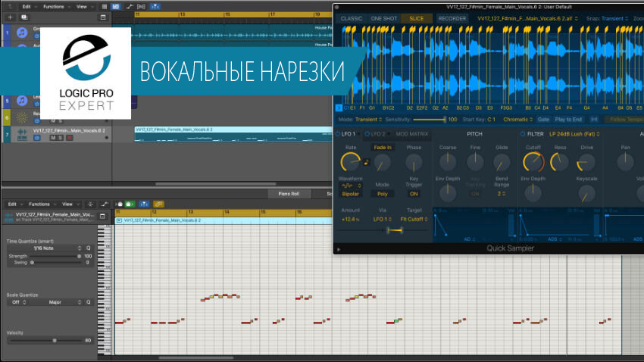Show automation curve icon in the tracks toolbar
This screenshot has height=362, width=644.
[x=130, y=7]
